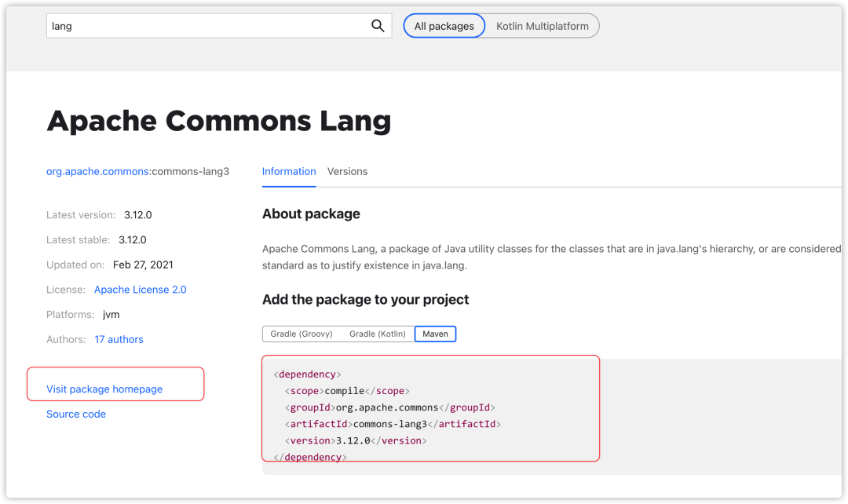
Task: Select the All packages filter
Action: (444, 26)
